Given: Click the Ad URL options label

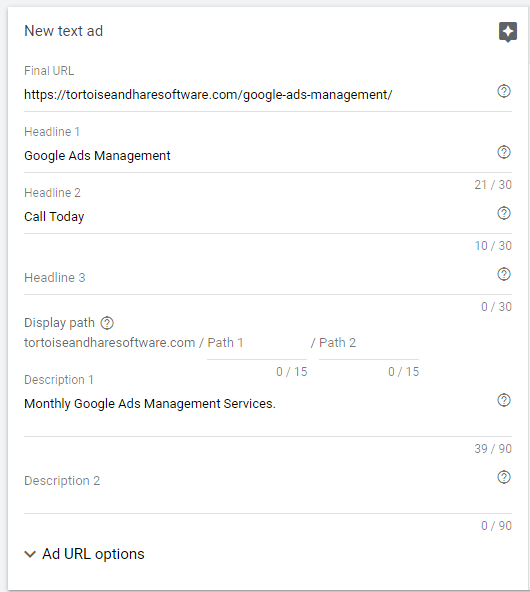Looking at the screenshot, I should [93, 554].
